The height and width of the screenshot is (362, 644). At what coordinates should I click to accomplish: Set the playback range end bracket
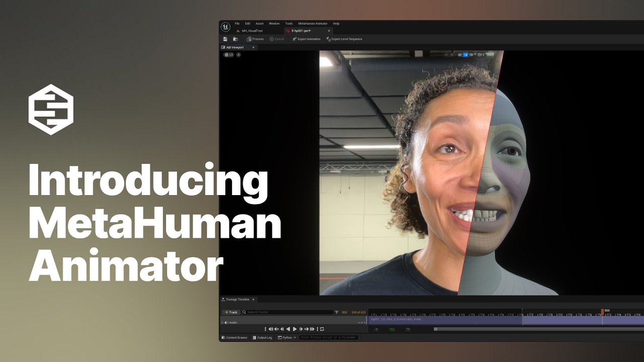coord(317,329)
